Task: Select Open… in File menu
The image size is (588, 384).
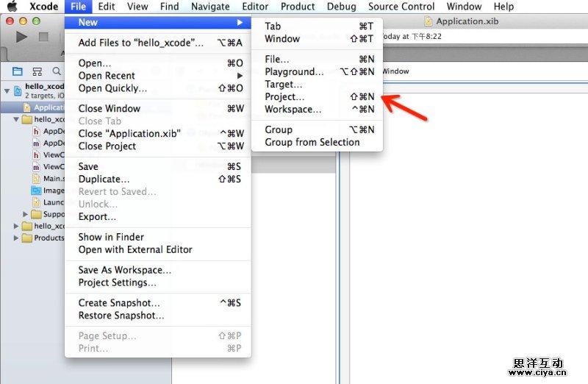Action: pyautogui.click(x=158, y=63)
